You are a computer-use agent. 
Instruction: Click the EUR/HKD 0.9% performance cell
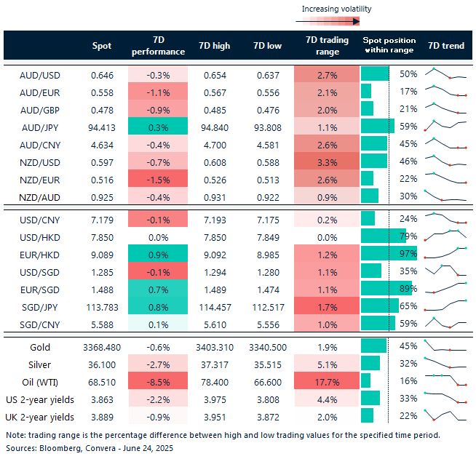point(158,253)
